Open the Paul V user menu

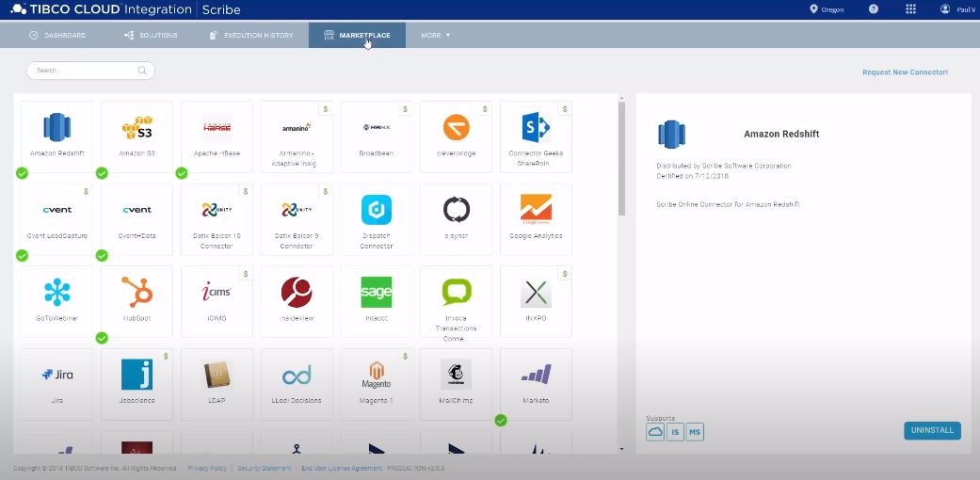pos(958,9)
